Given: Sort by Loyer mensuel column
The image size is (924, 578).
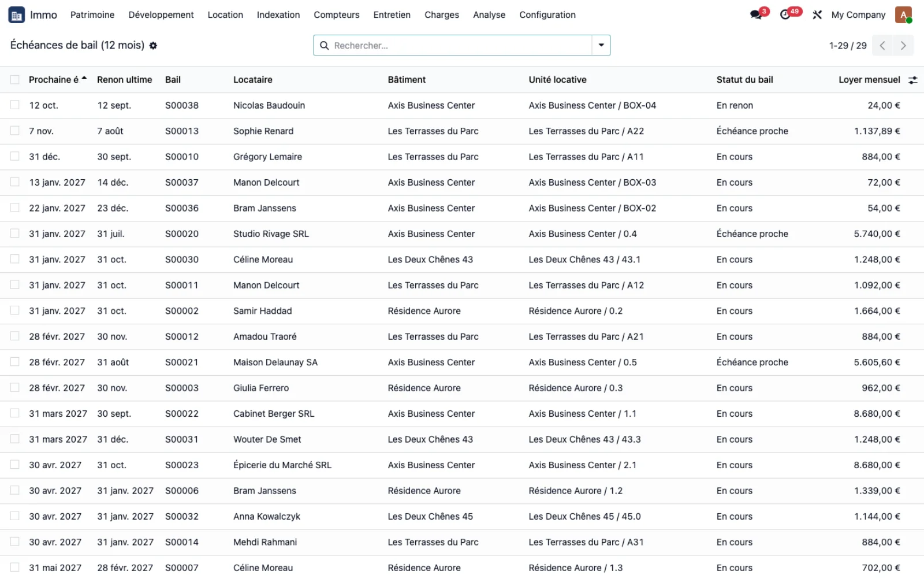Looking at the screenshot, I should [x=869, y=80].
